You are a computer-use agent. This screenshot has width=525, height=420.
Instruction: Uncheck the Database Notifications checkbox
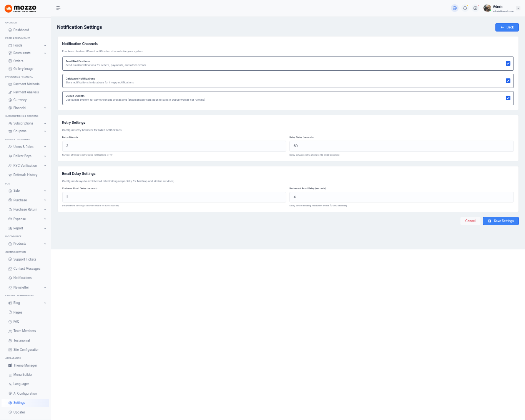point(508,81)
